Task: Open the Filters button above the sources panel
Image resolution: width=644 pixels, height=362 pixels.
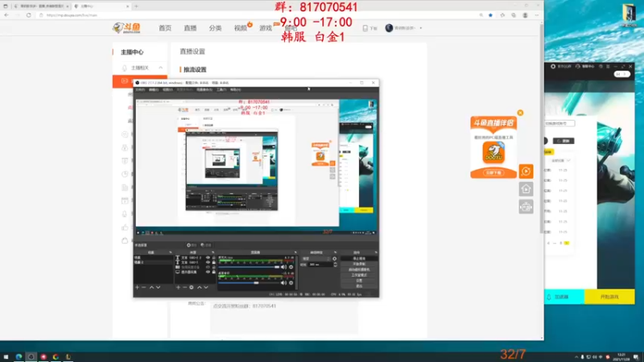Action: coord(206,245)
